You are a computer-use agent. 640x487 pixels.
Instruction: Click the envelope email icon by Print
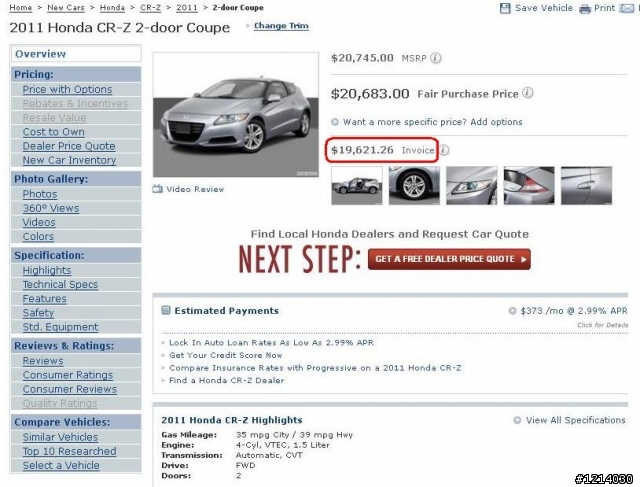coord(627,8)
